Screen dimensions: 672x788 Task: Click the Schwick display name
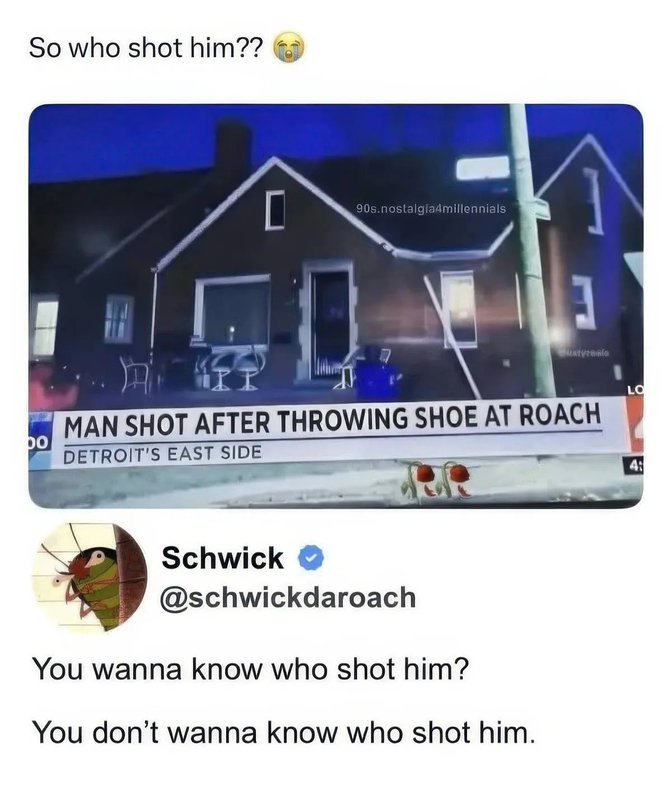point(223,558)
